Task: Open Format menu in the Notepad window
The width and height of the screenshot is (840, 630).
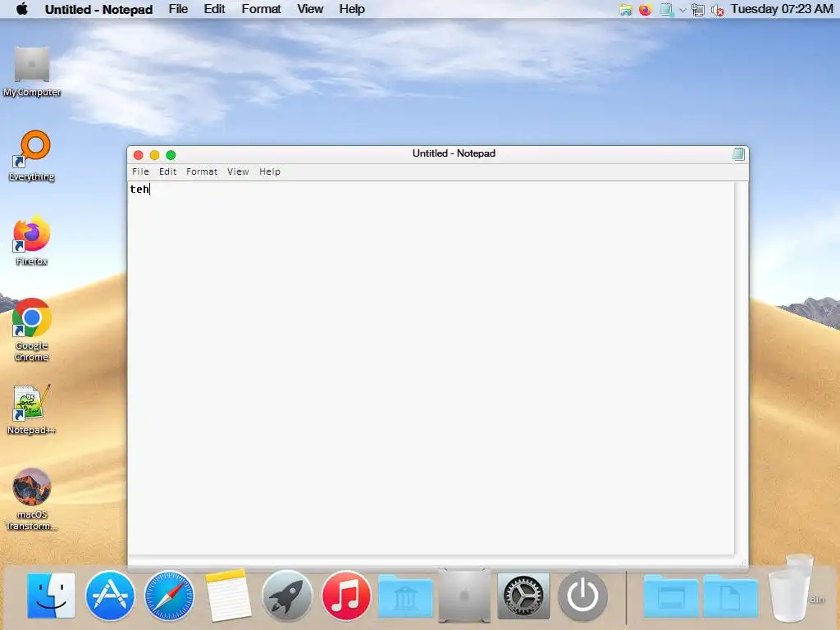Action: click(202, 171)
